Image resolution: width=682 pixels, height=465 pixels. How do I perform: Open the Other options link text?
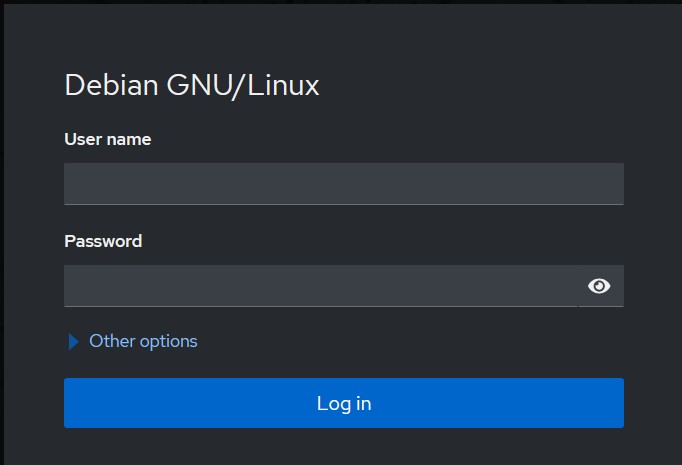coord(143,341)
